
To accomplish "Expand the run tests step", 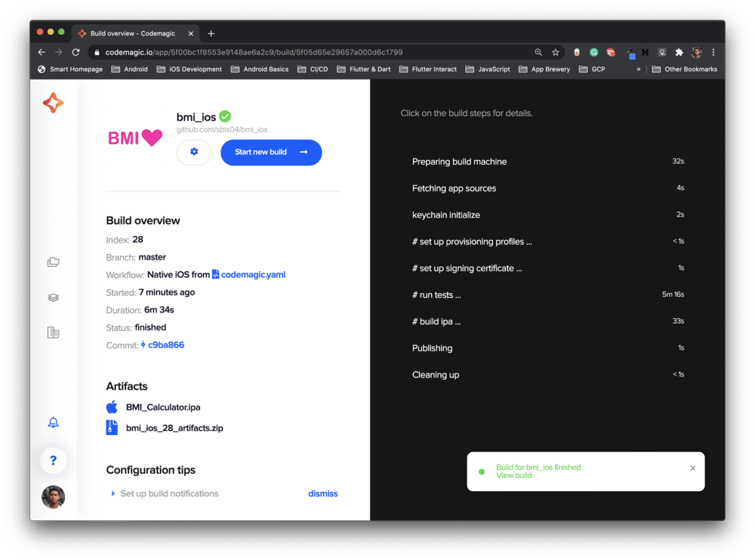I will (x=548, y=295).
